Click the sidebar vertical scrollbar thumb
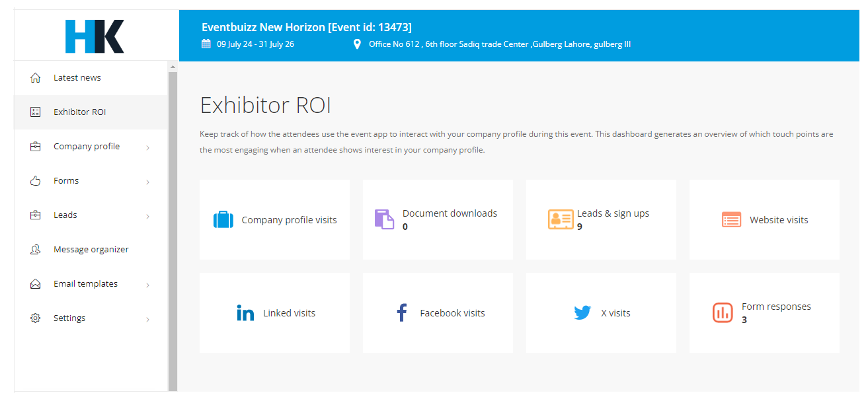Screen dimensions: 868x399 tap(173, 231)
